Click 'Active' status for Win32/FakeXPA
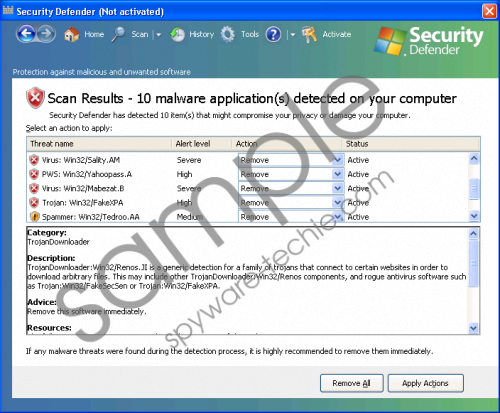Screen dimensions: 500x413 point(358,203)
